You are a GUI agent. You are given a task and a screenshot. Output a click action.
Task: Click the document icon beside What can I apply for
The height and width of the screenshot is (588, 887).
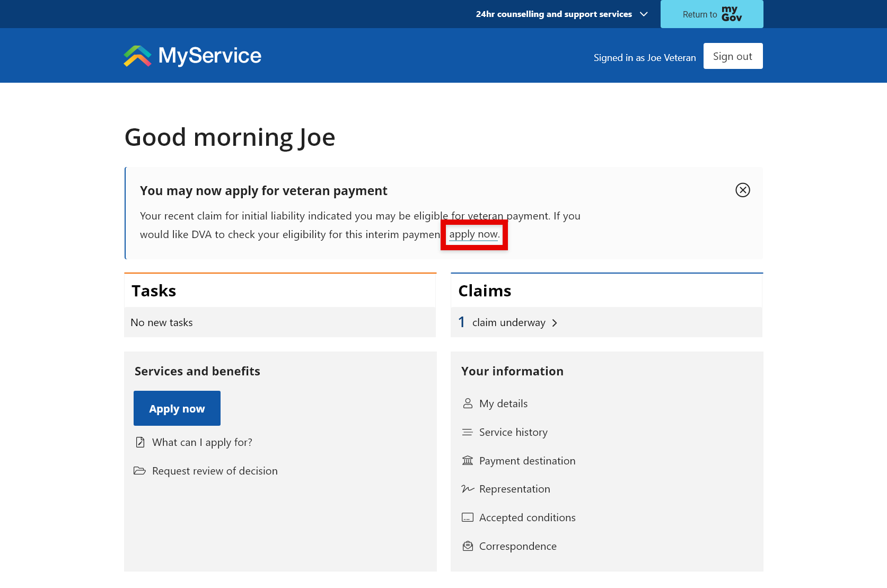[140, 442]
